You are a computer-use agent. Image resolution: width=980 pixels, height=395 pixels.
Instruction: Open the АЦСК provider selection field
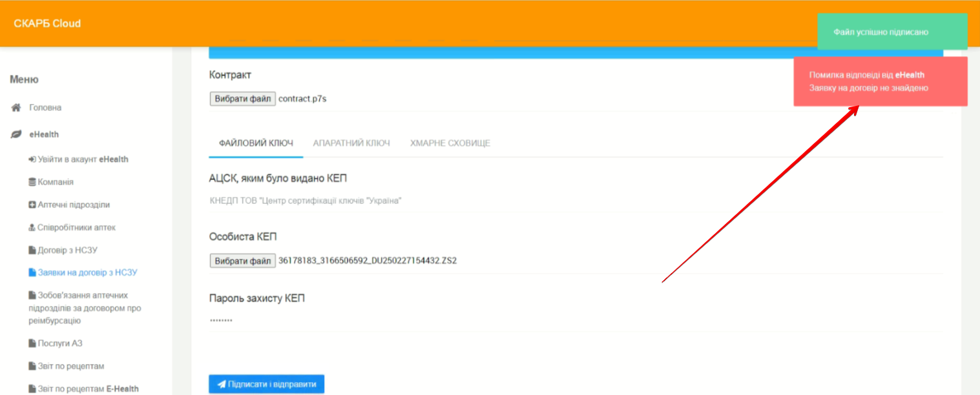click(575, 201)
